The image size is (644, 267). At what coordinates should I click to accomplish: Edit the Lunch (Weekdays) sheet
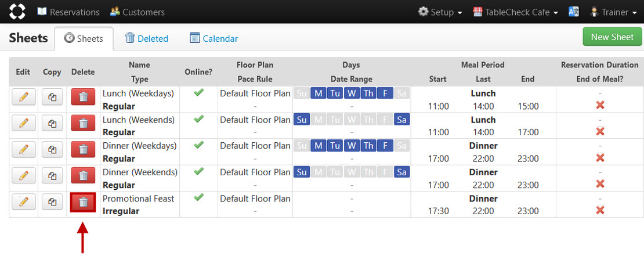point(23,97)
